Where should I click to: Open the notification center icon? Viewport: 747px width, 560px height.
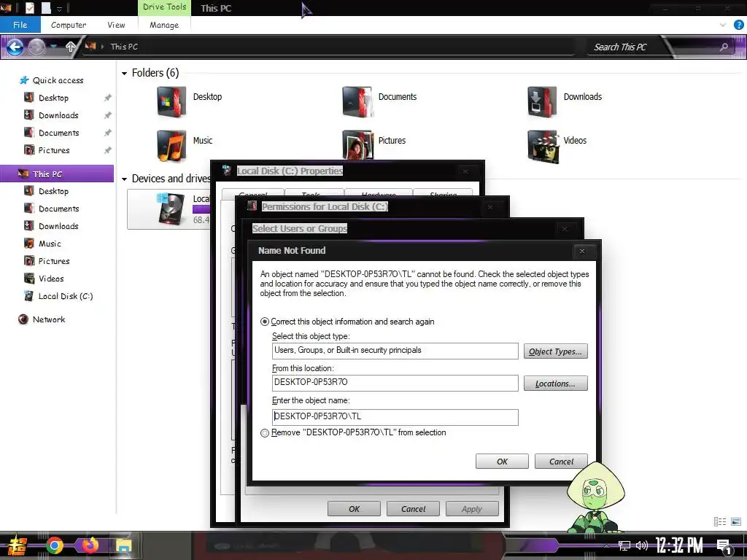[x=724, y=547]
